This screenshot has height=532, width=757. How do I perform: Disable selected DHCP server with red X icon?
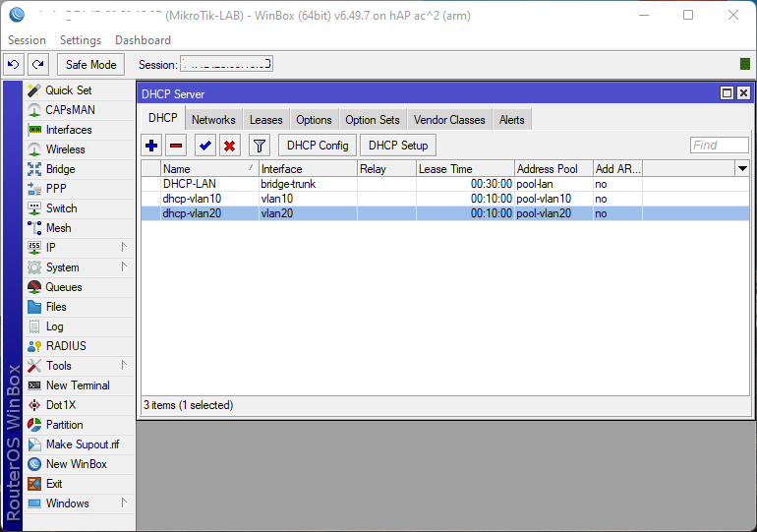(230, 146)
